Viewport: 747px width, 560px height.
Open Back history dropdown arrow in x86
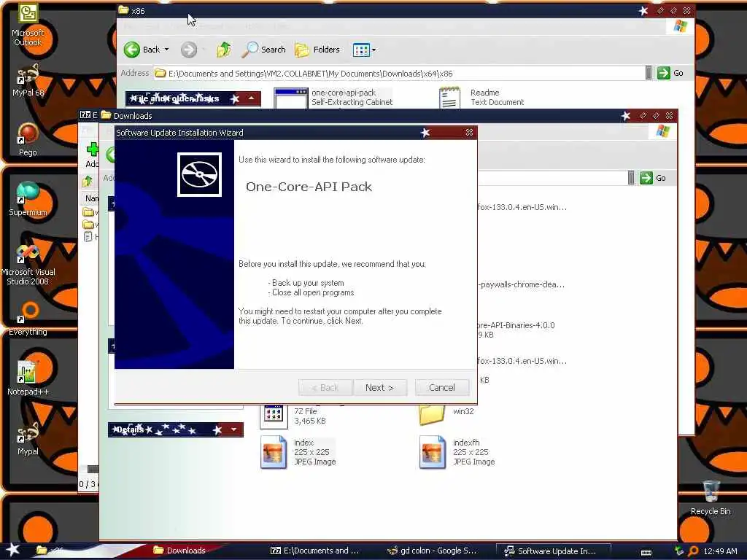[x=167, y=50]
